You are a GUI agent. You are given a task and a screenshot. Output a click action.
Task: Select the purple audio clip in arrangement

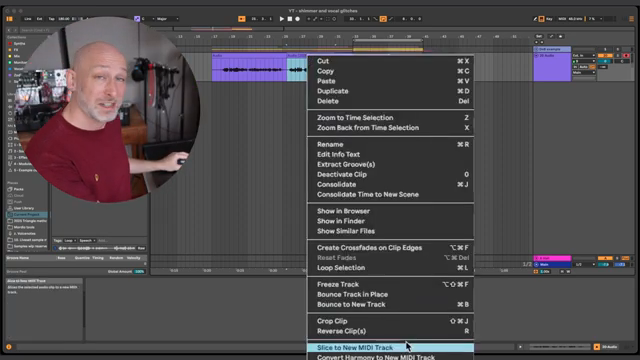249,68
